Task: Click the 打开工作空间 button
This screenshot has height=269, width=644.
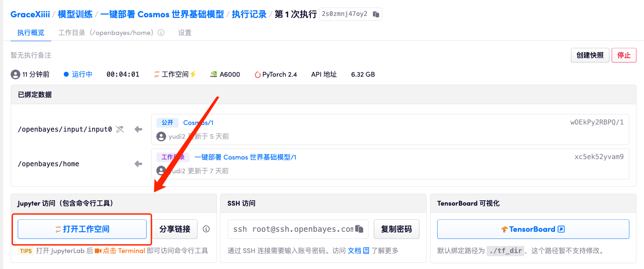Action: click(x=82, y=229)
